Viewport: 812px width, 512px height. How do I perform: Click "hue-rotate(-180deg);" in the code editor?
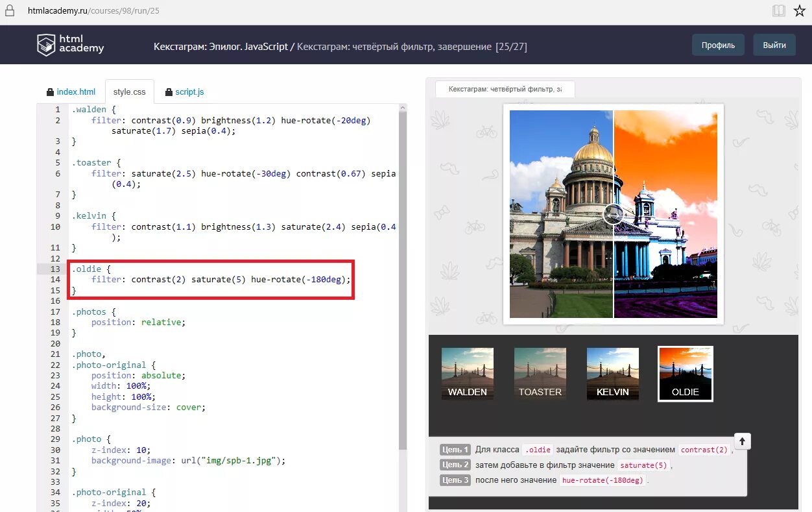click(x=301, y=280)
